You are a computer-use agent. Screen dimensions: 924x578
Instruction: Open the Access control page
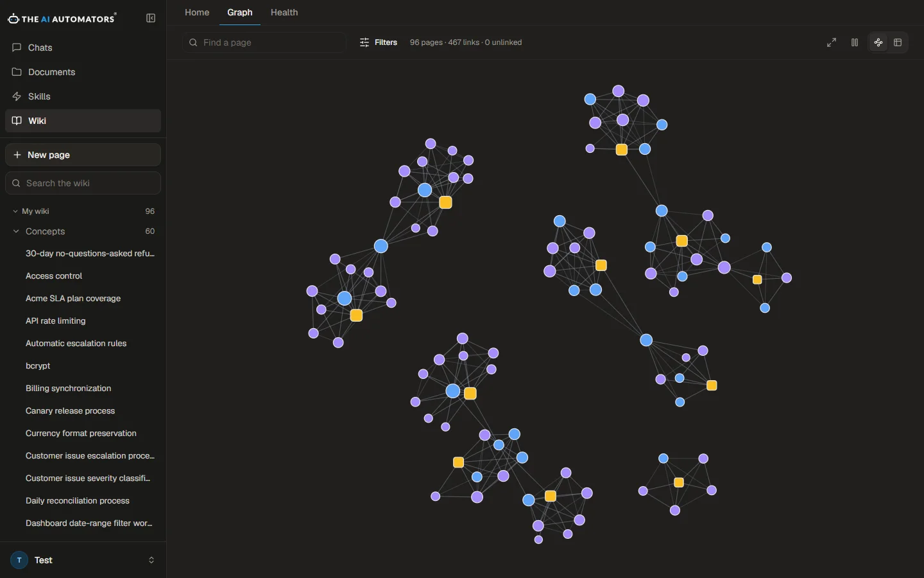click(x=54, y=276)
